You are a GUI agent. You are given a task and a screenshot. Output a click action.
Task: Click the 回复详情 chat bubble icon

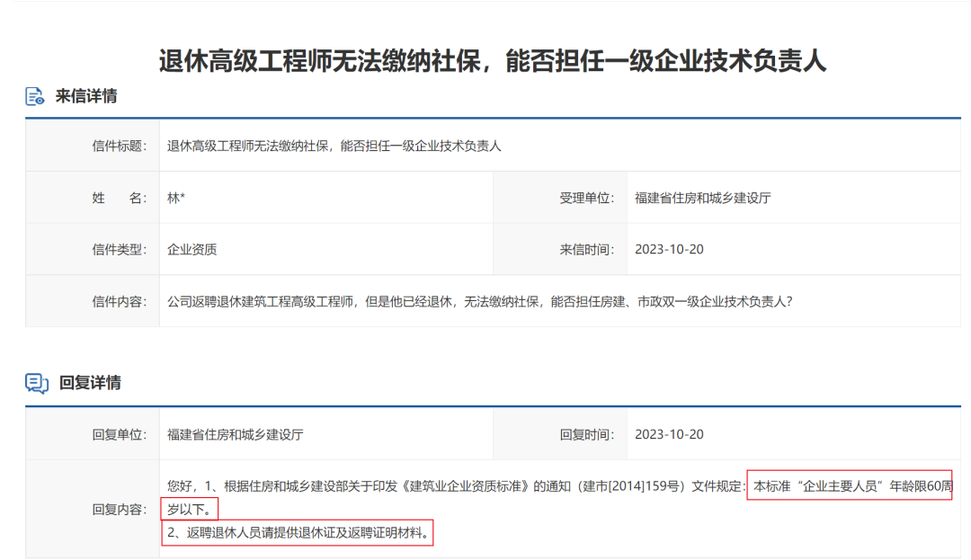36,384
